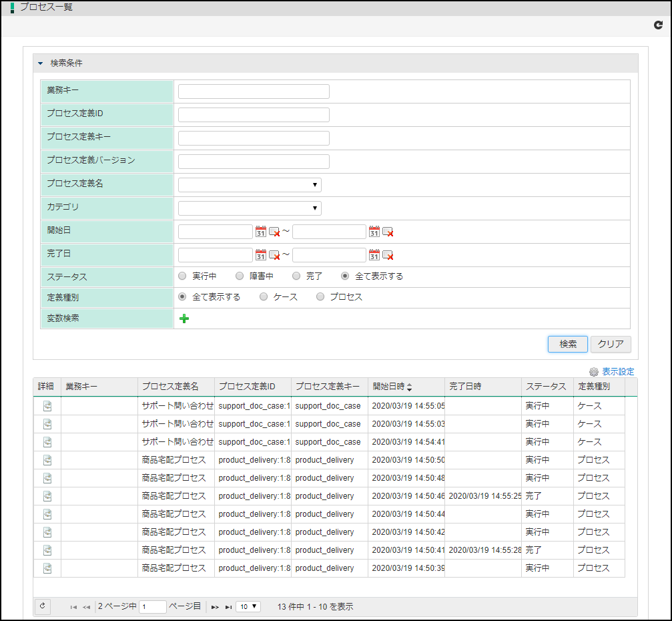Clear the 完了日 end date value

(388, 255)
